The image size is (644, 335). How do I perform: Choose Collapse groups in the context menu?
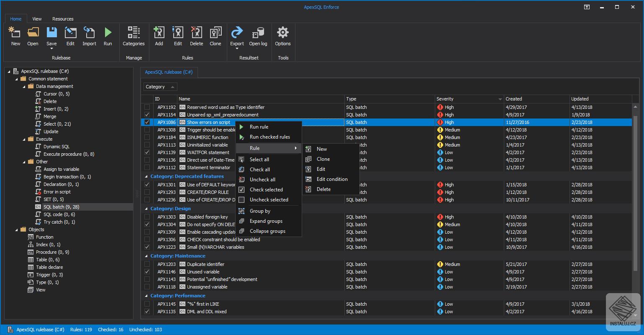(x=269, y=231)
